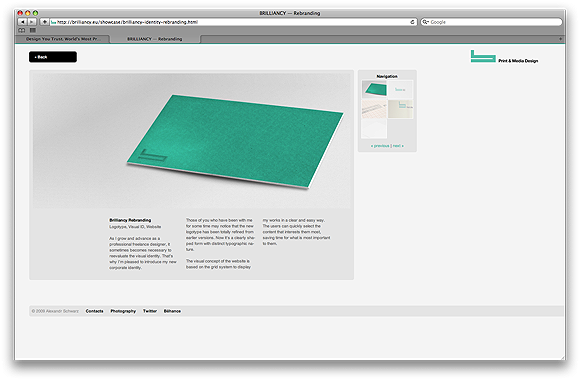The width and height of the screenshot is (580, 380).
Task: Open the Behance footer link
Action: tap(172, 311)
